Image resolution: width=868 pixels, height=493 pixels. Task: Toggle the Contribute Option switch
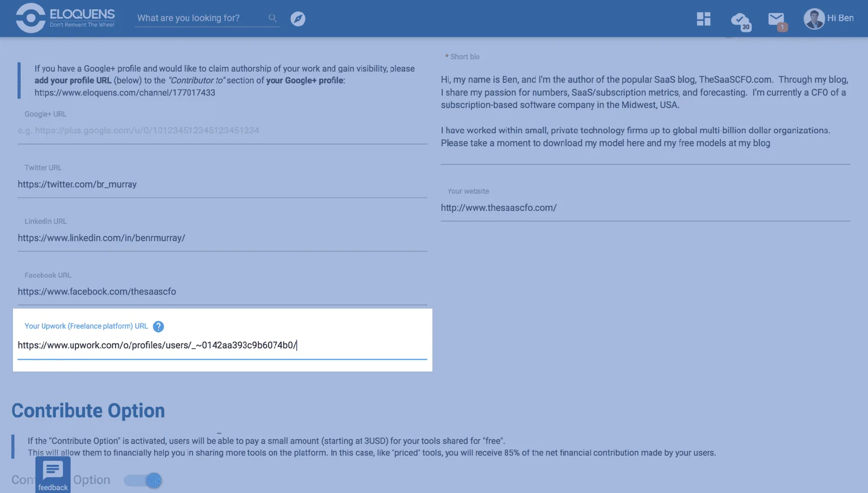[x=143, y=480]
